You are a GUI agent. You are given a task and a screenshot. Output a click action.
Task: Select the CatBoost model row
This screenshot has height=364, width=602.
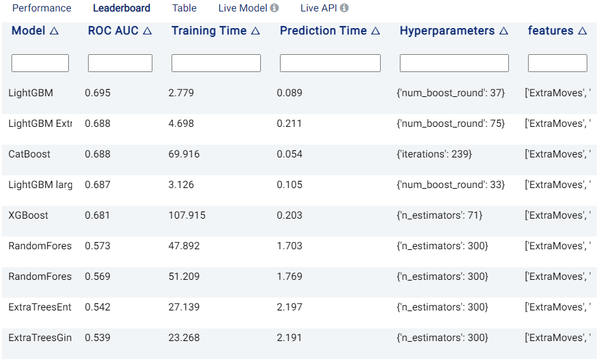coord(300,154)
